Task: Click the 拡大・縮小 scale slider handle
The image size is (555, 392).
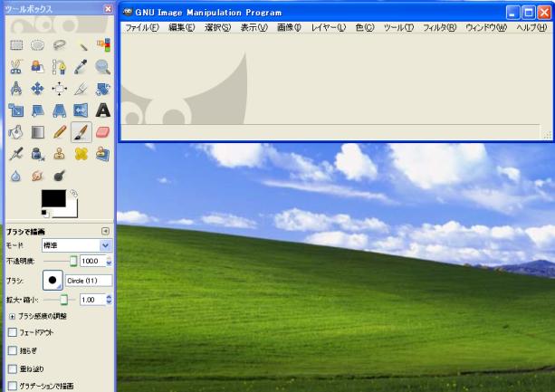Action: pos(63,300)
